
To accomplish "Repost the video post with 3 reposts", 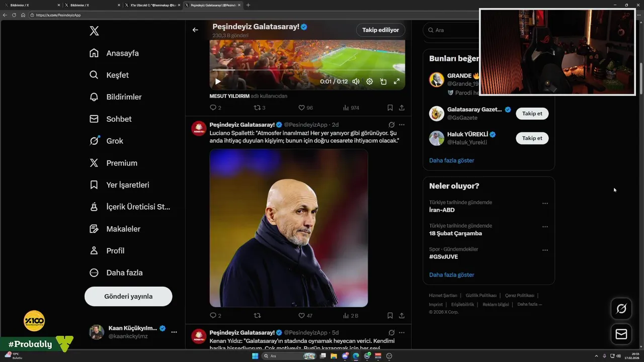I will (260, 108).
